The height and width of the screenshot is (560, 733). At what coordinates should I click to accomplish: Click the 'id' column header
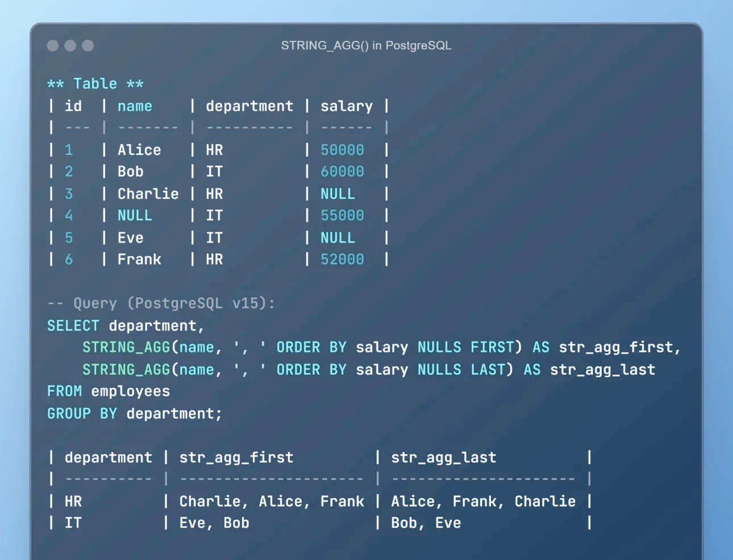pos(73,106)
